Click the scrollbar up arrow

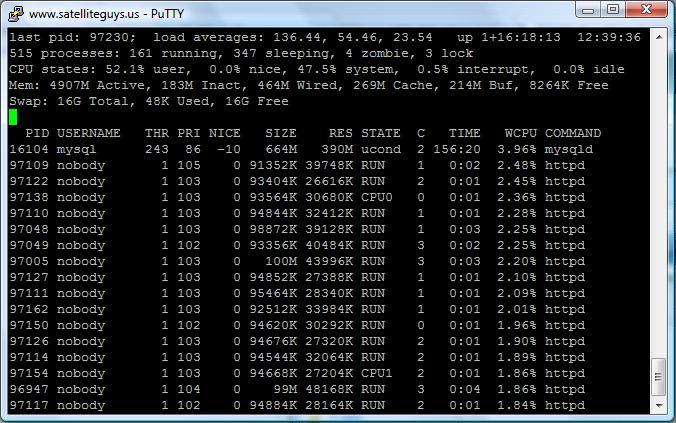click(x=659, y=37)
